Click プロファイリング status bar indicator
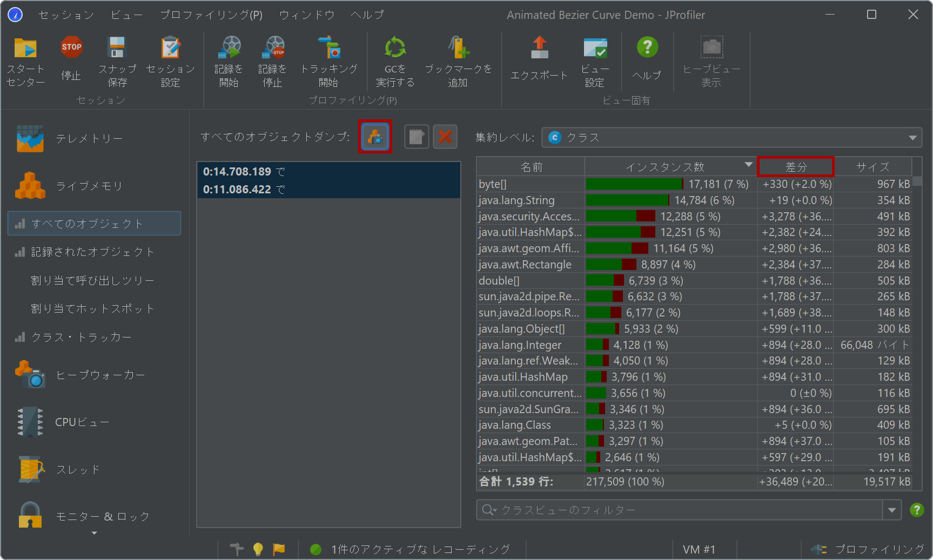Screen dimensions: 933x560 pos(868,549)
